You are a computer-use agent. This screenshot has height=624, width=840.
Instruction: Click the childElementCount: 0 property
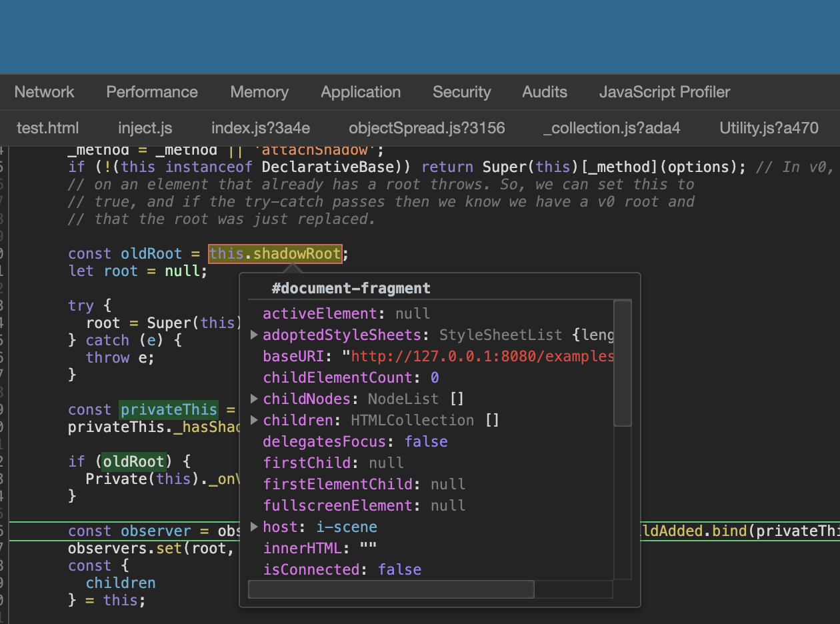coord(351,377)
